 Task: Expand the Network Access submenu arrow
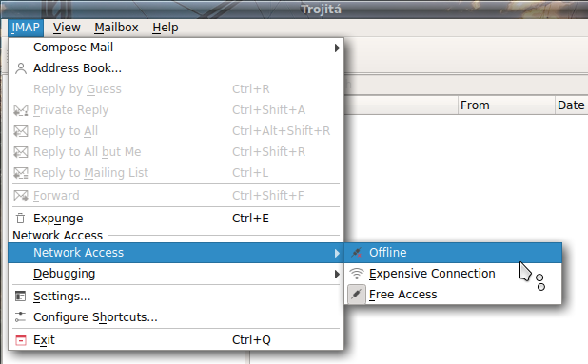pyautogui.click(x=337, y=253)
